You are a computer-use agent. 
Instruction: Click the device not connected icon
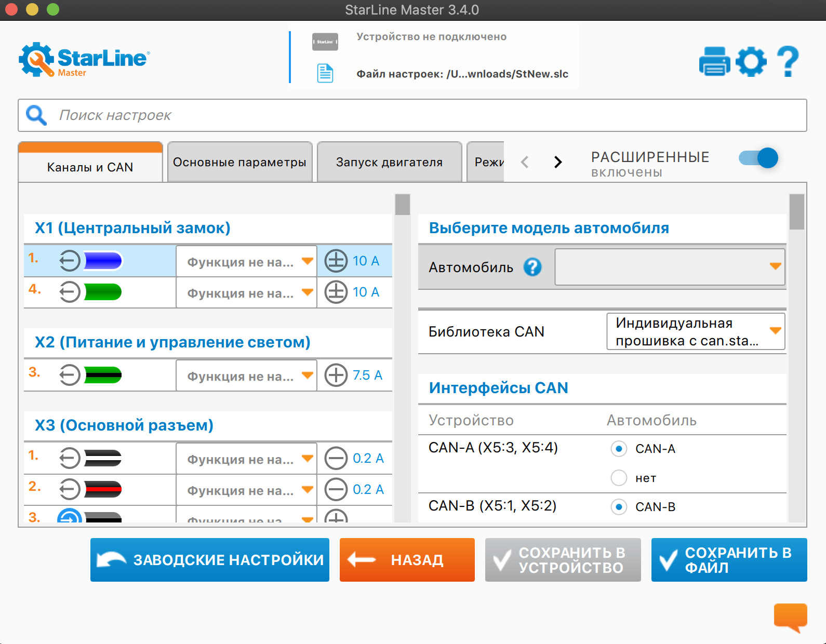coord(325,42)
